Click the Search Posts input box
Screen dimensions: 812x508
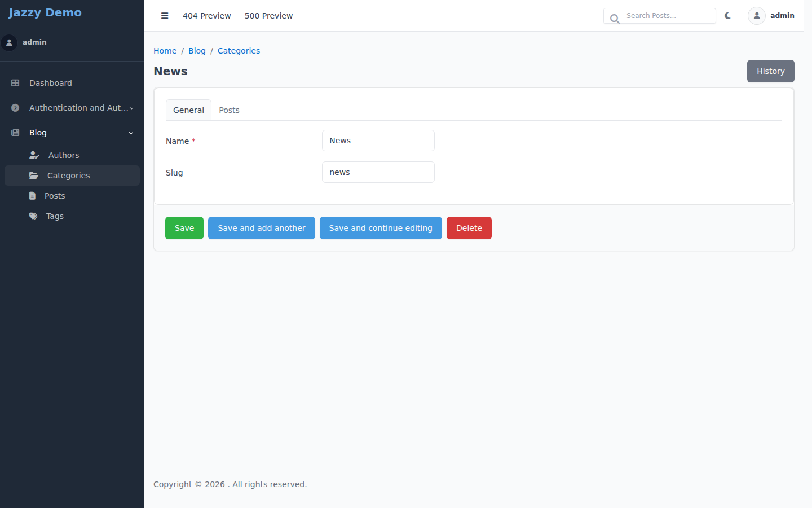(660, 16)
